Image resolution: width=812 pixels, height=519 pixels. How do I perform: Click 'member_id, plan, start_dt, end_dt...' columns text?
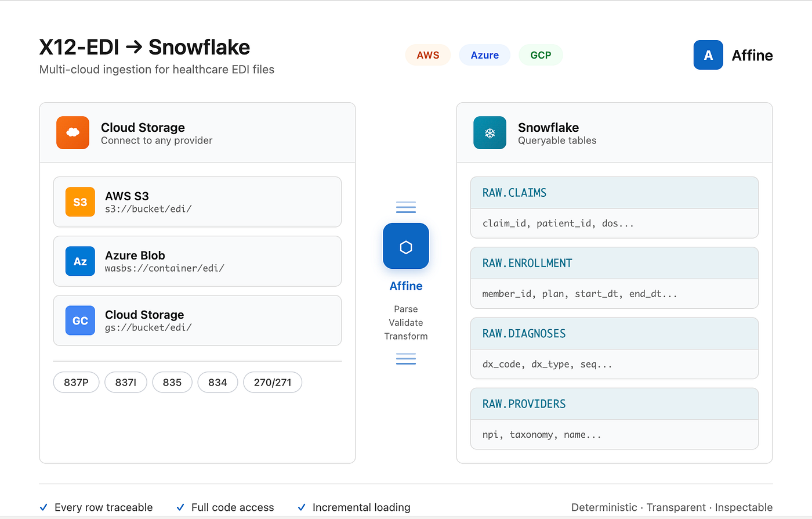(580, 294)
